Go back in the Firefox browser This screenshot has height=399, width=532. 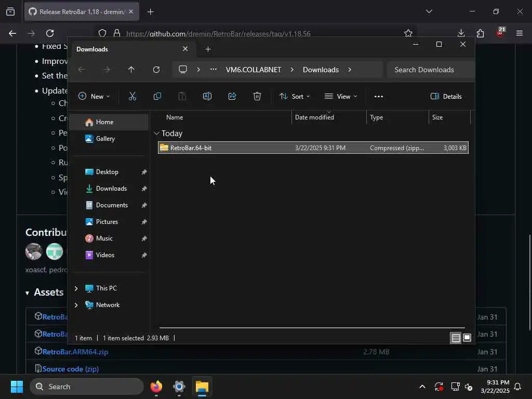(12, 33)
